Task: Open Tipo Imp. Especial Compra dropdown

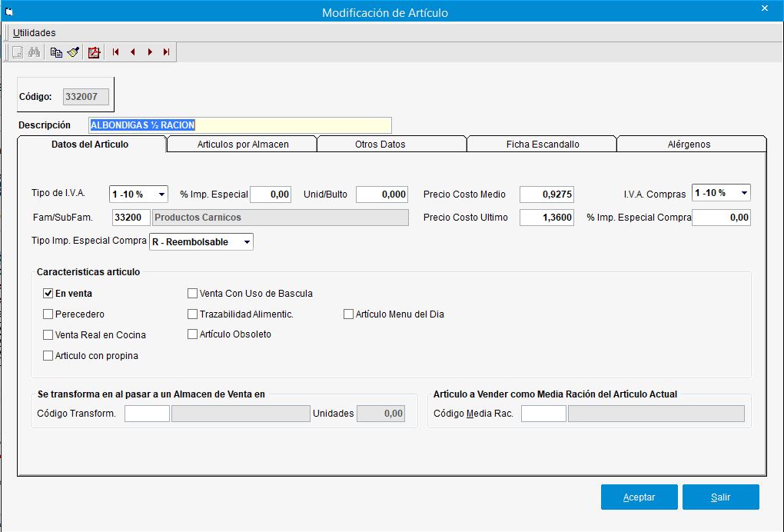Action: (x=247, y=242)
